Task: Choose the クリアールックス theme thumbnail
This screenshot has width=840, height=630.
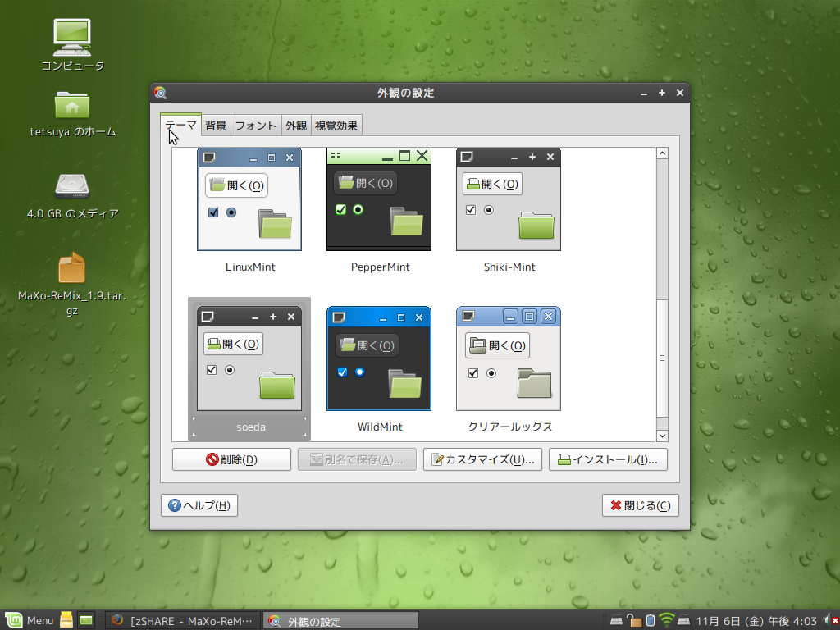Action: pos(509,359)
